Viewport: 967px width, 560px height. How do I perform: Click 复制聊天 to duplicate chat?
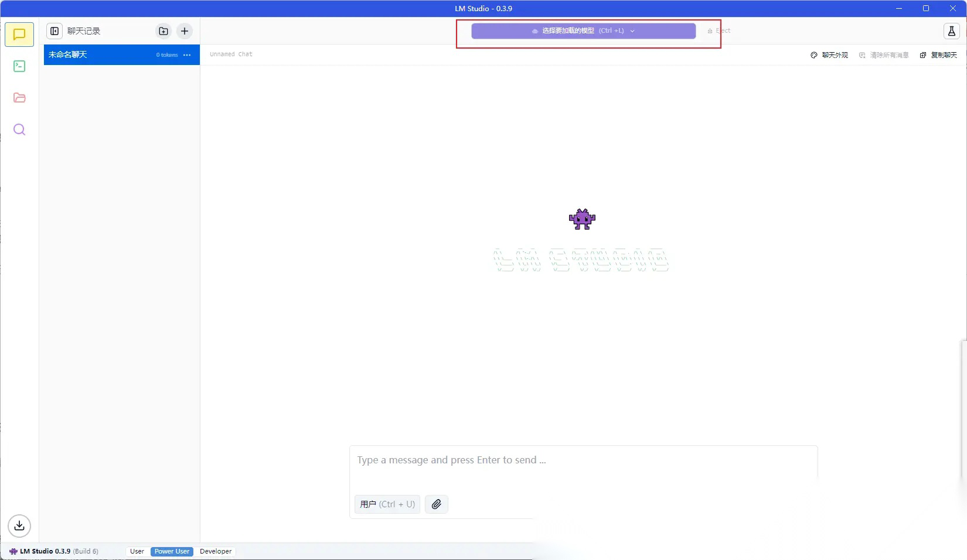[938, 55]
